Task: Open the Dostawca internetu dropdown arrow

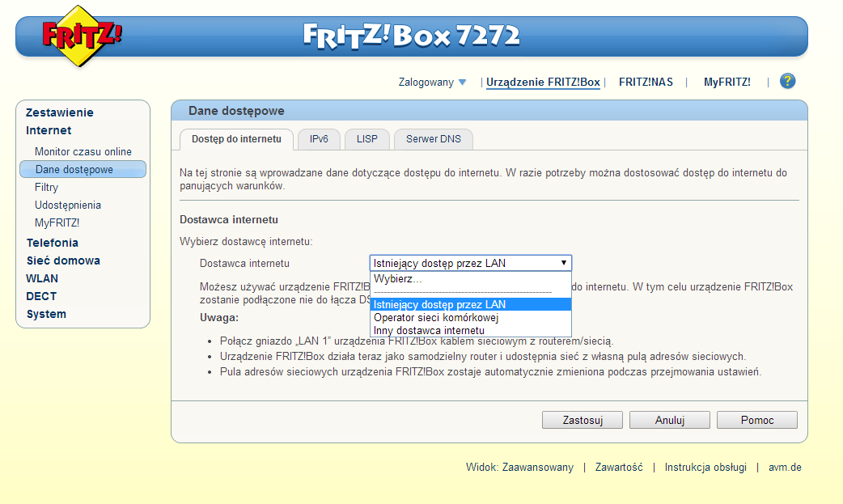Action: (563, 263)
